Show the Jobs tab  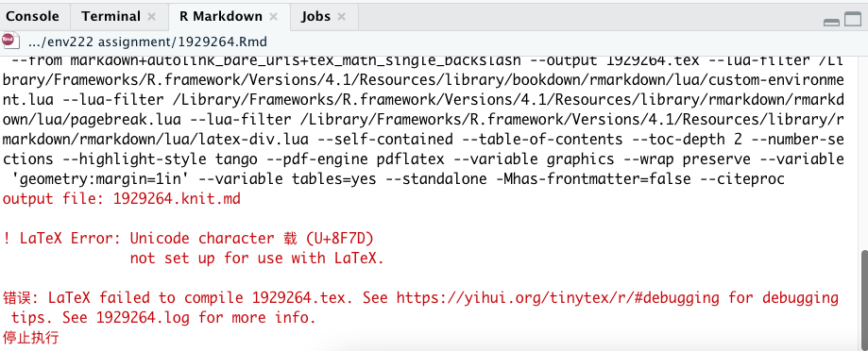pyautogui.click(x=315, y=17)
